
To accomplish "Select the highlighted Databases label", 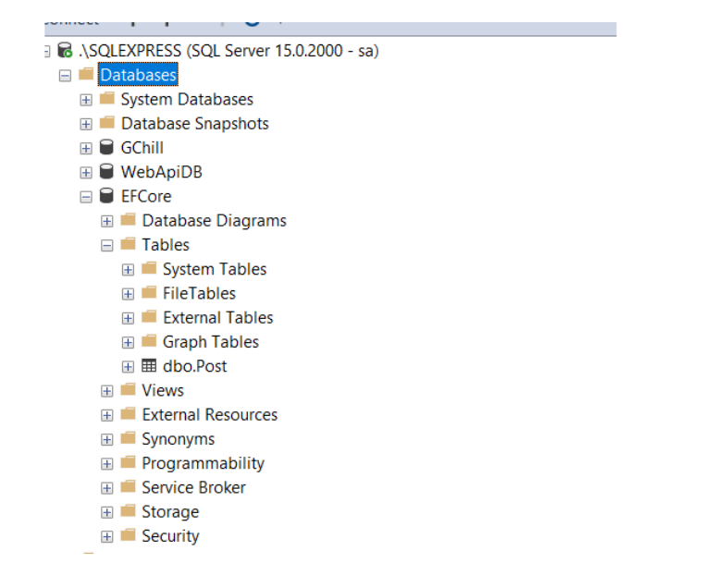I will [138, 75].
